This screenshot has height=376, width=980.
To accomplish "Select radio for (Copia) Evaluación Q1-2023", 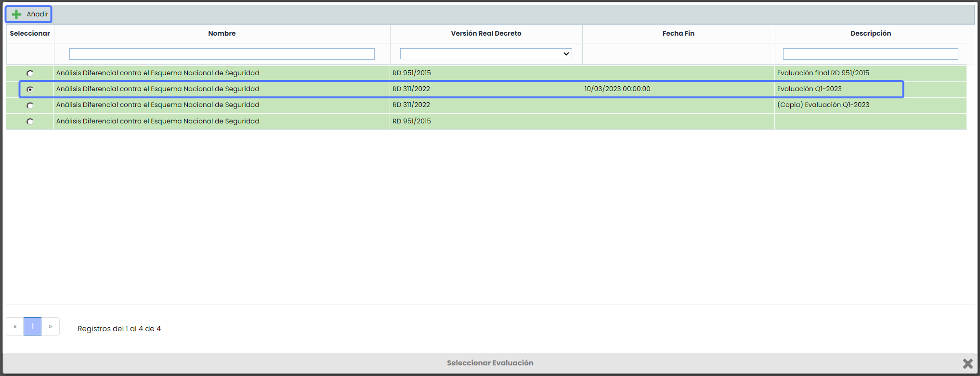I will click(30, 106).
